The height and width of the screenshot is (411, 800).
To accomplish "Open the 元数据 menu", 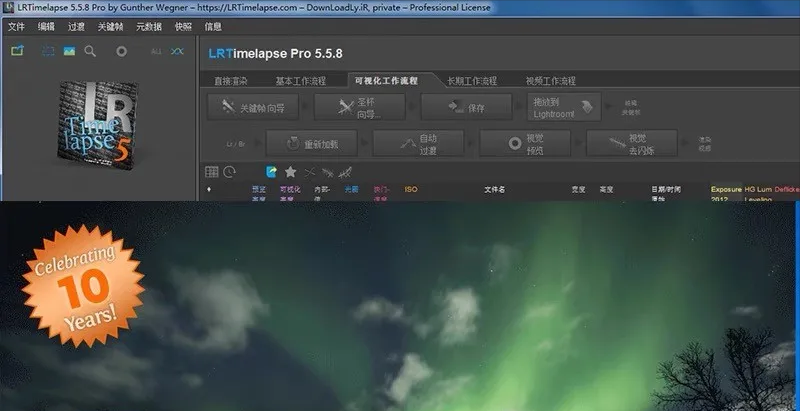I will [148, 27].
